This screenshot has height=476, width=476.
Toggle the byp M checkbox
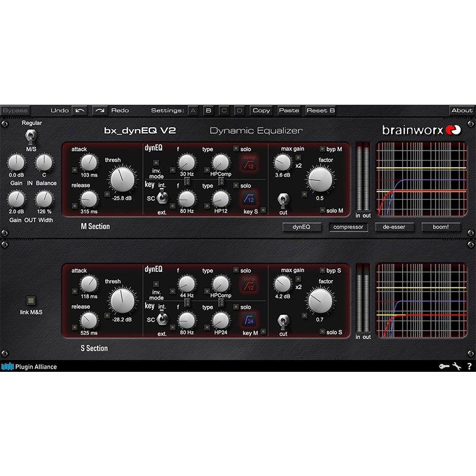pos(323,149)
